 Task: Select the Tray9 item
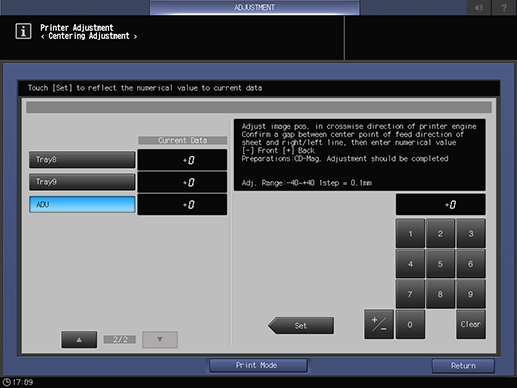click(82, 182)
